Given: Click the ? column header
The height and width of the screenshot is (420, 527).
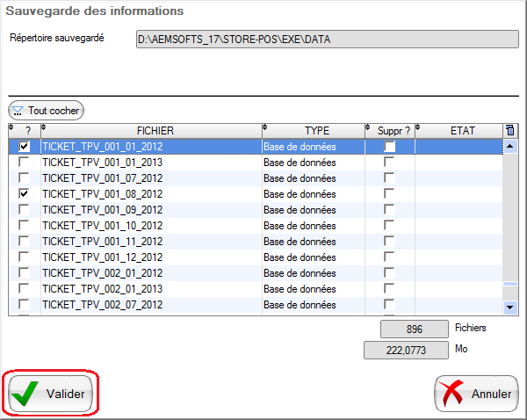Looking at the screenshot, I should click(27, 131).
